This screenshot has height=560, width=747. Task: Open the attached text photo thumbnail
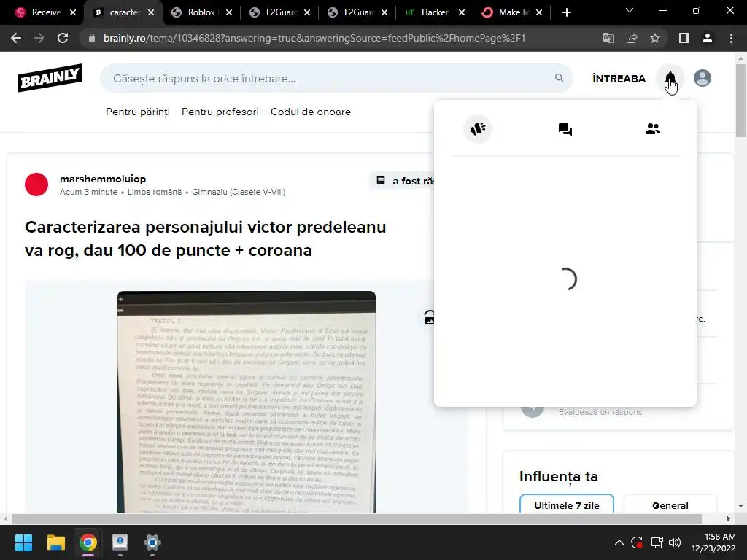coord(247,402)
